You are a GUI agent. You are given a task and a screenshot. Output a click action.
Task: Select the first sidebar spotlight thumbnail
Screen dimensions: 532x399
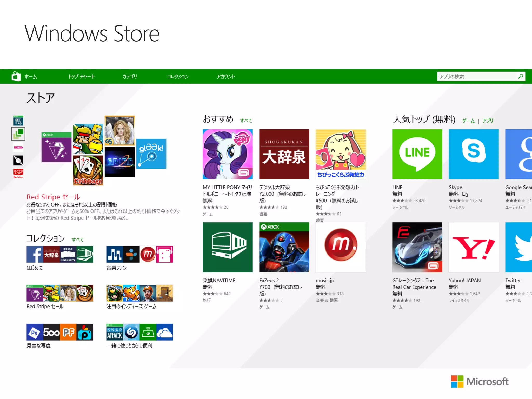(x=18, y=121)
